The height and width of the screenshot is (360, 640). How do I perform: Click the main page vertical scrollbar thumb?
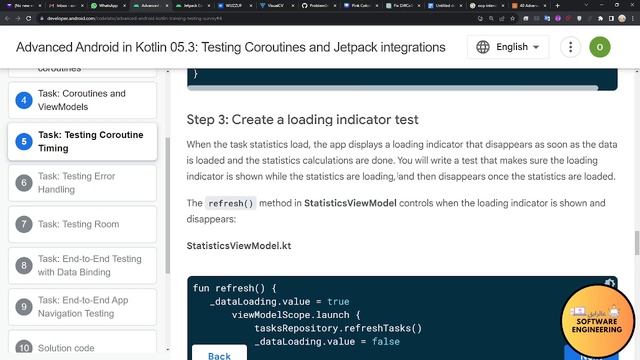(x=637, y=243)
